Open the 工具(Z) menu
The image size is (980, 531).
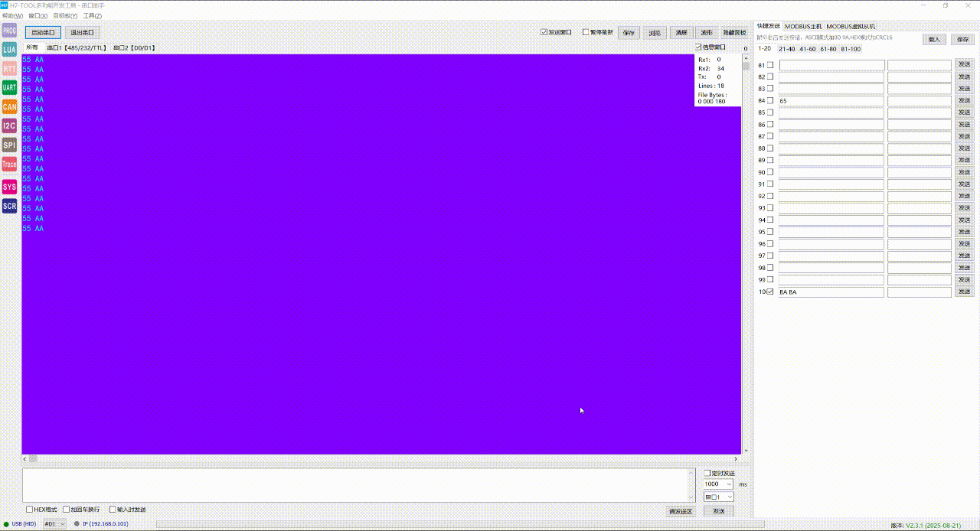click(x=91, y=15)
